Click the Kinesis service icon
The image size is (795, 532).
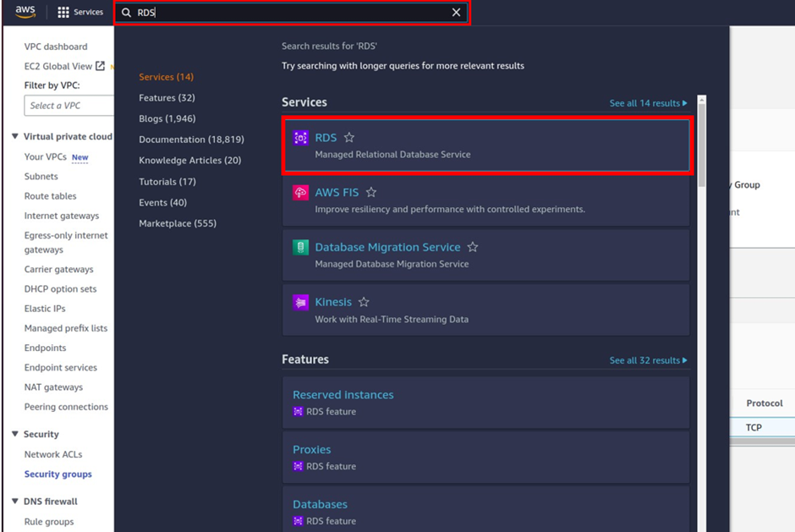point(300,302)
